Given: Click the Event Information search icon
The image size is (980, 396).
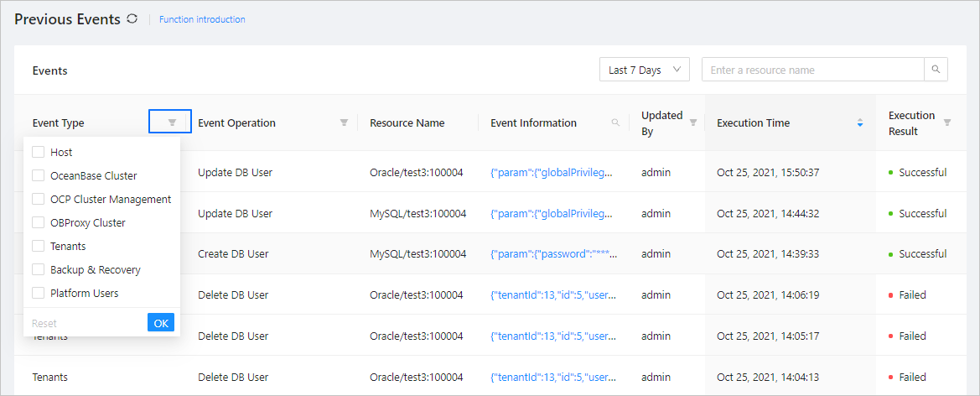Looking at the screenshot, I should tap(615, 122).
